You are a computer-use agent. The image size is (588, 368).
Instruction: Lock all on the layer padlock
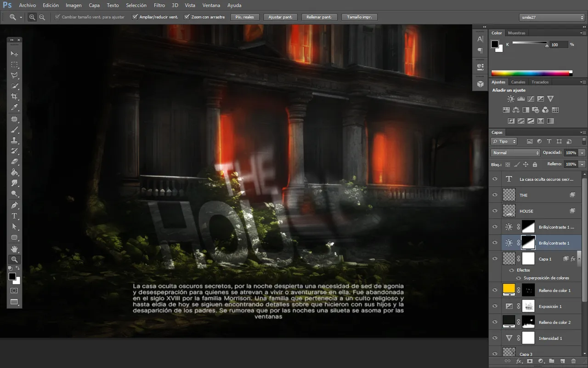click(x=535, y=164)
